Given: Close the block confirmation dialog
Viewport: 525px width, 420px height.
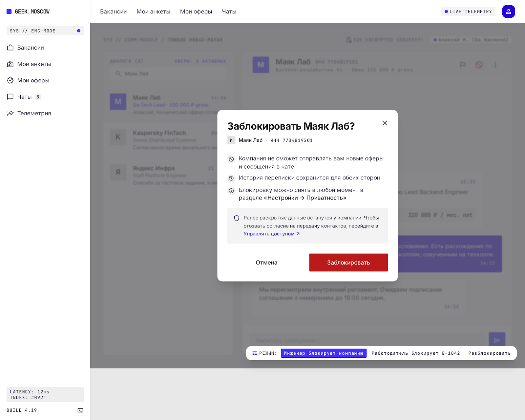Looking at the screenshot, I should point(385,123).
